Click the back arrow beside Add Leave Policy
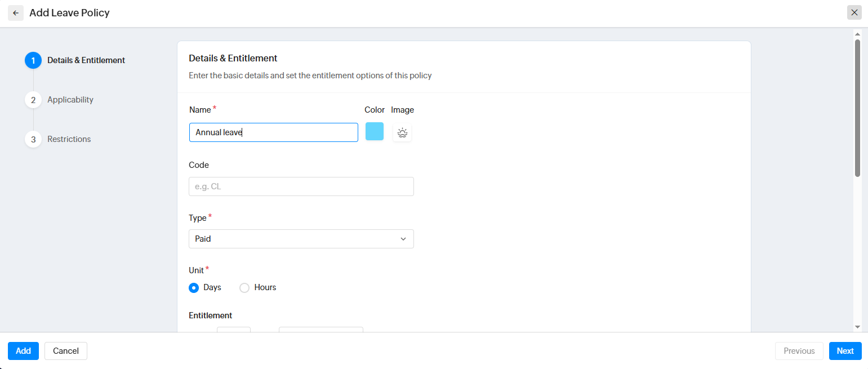The image size is (868, 369). 16,13
